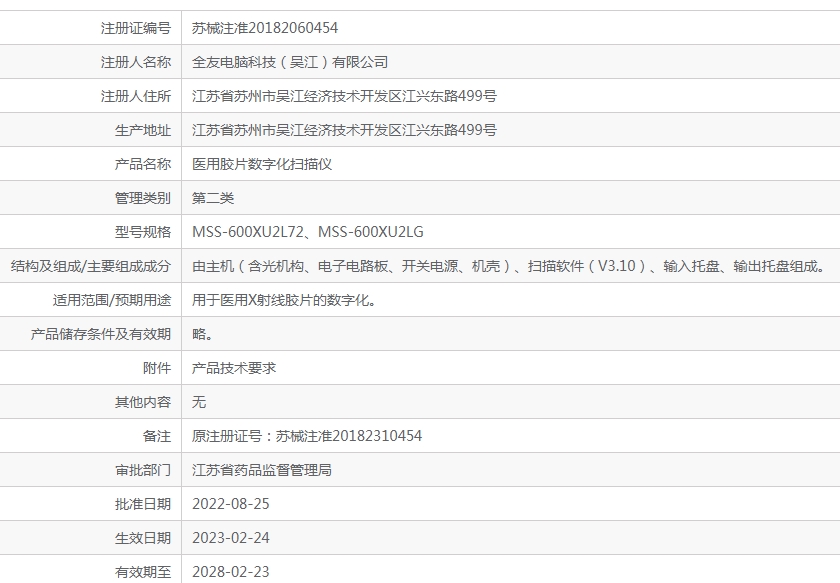Click the 附件 label
This screenshot has height=583, width=840.
(157, 368)
